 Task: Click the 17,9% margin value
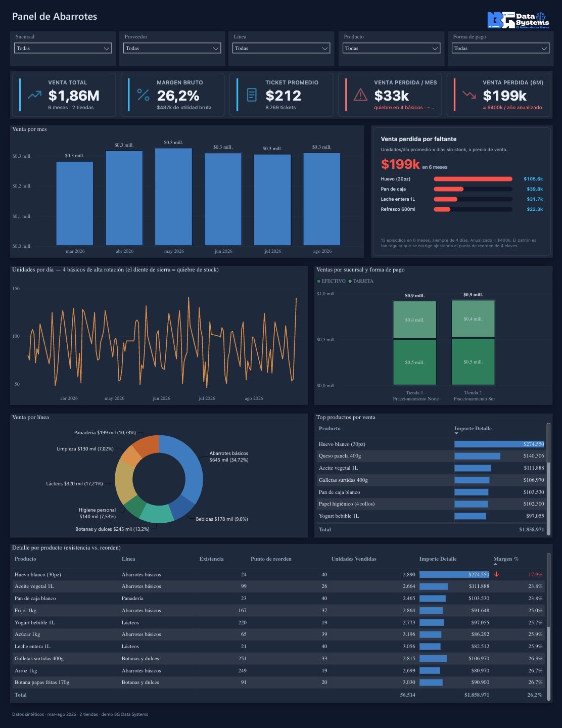tap(535, 574)
